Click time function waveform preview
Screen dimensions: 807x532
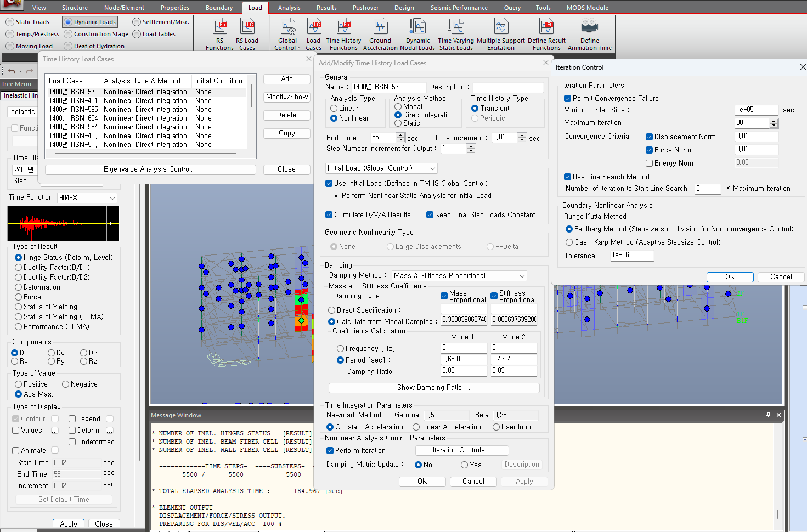pos(63,223)
